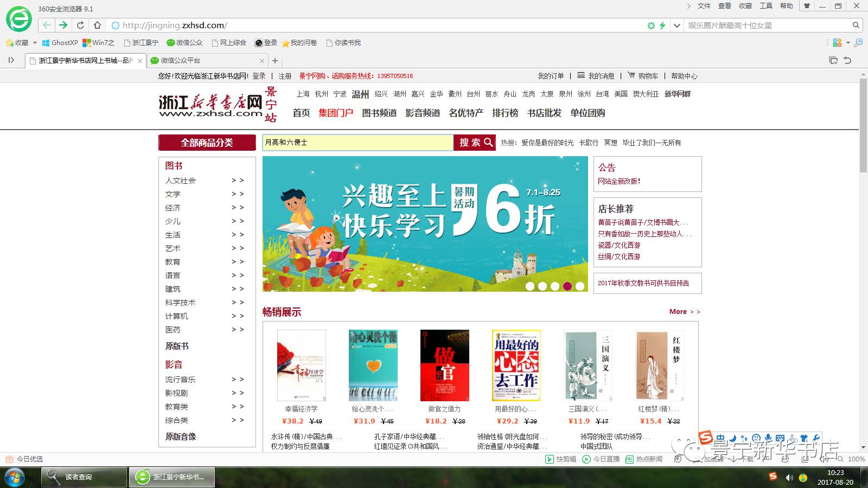Click the blue key password icon
The height and width of the screenshot is (488, 868).
(858, 42)
